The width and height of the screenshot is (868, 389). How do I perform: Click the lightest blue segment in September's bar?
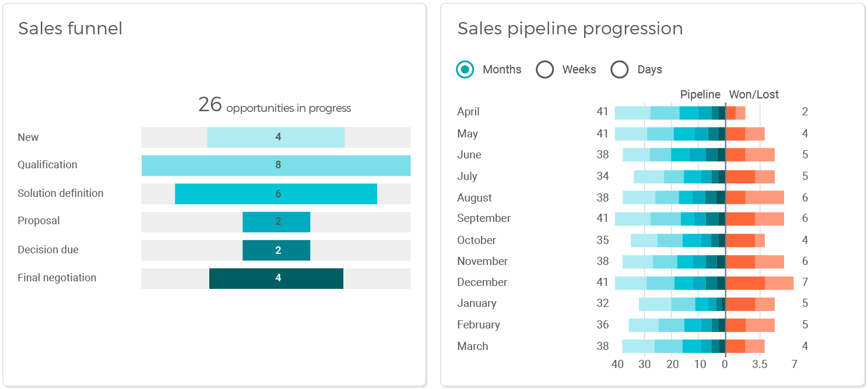[632, 219]
